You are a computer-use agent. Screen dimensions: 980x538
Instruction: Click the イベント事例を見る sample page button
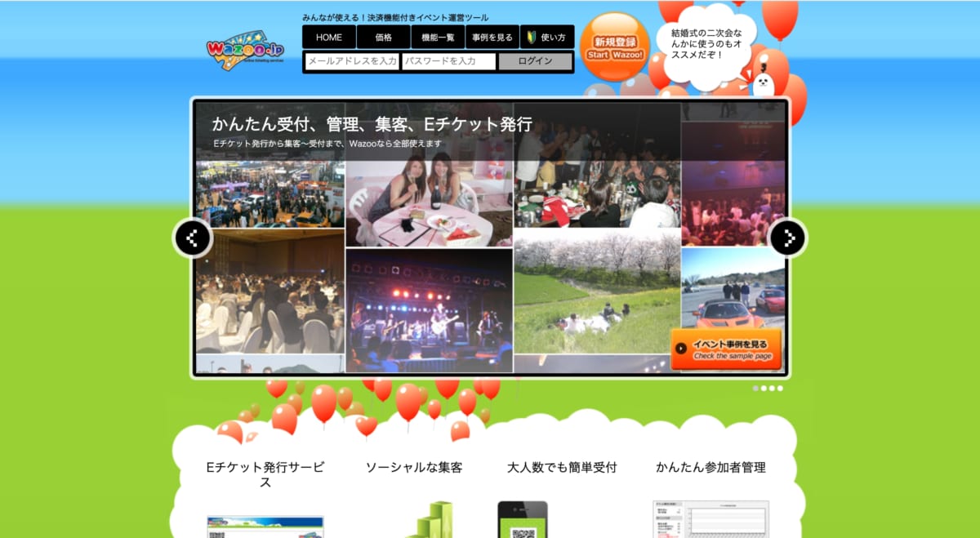[725, 349]
